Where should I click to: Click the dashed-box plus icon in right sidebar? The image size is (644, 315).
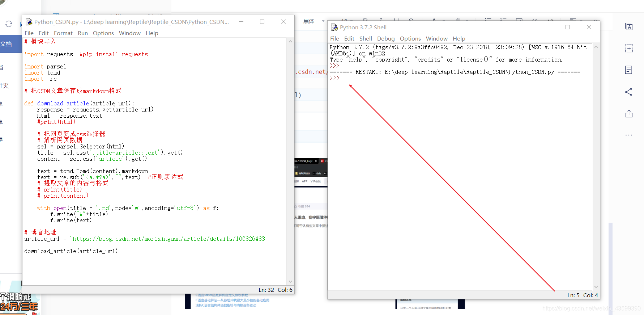pos(629,49)
